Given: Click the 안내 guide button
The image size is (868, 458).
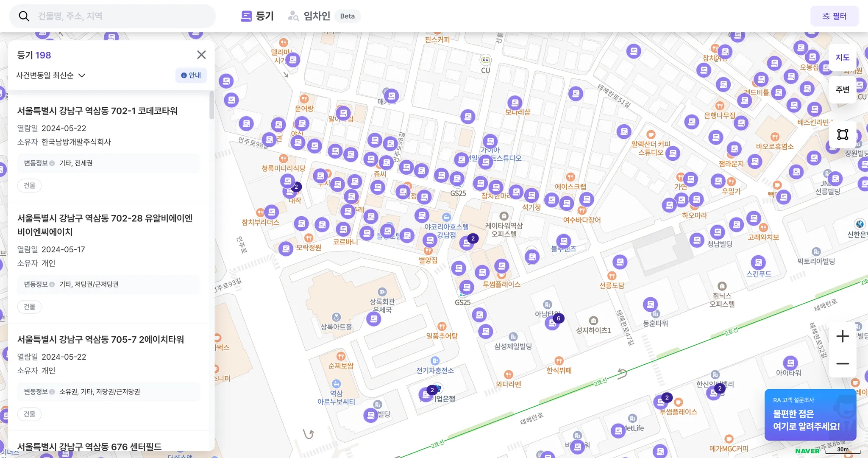Looking at the screenshot, I should (191, 75).
